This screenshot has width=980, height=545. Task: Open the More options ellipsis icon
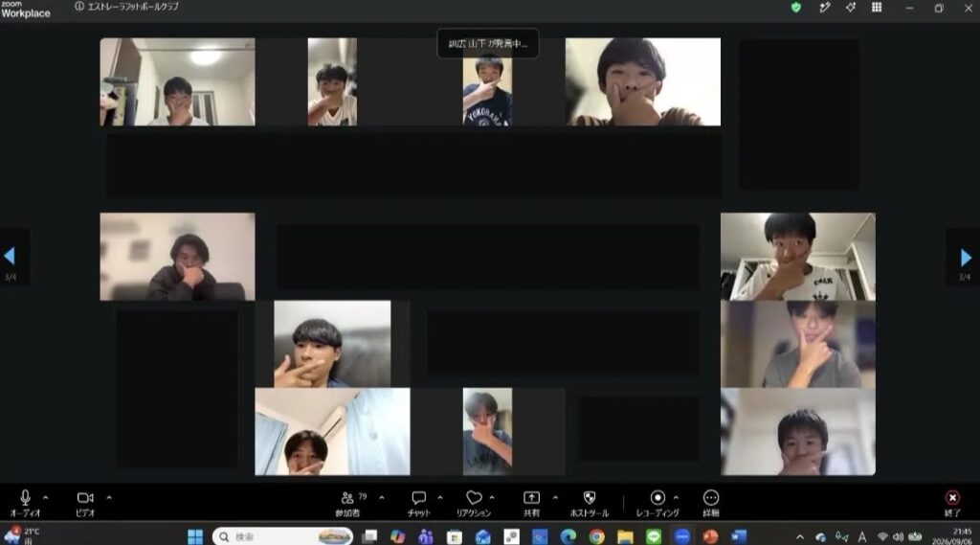(x=711, y=503)
